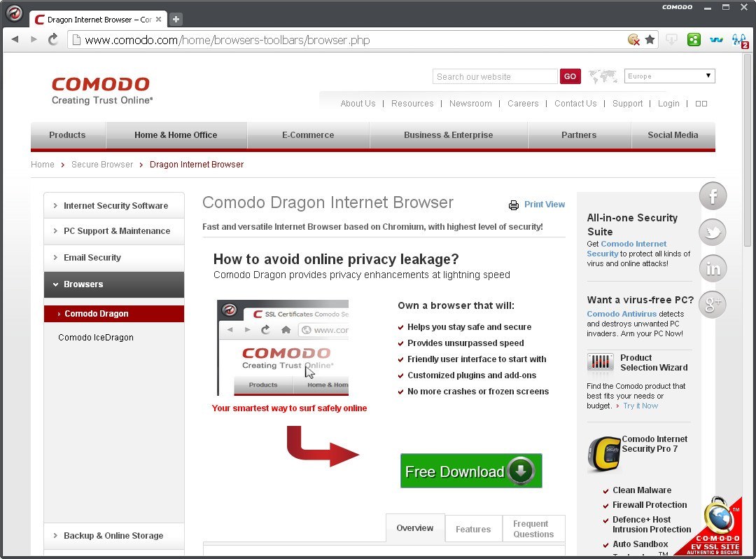Go forward with the forward arrow
756x559 pixels.
point(34,39)
